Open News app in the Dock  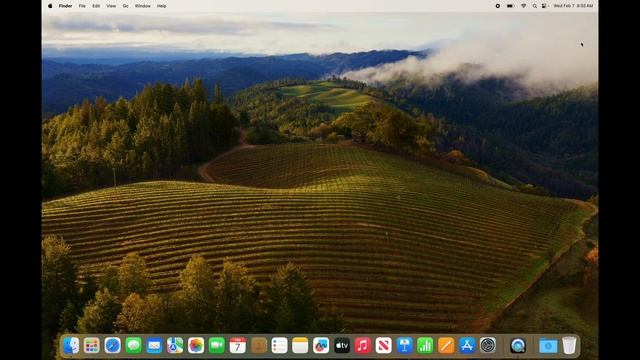[x=384, y=346]
